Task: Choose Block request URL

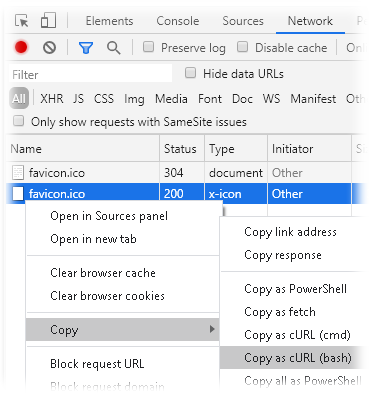Action: point(97,364)
